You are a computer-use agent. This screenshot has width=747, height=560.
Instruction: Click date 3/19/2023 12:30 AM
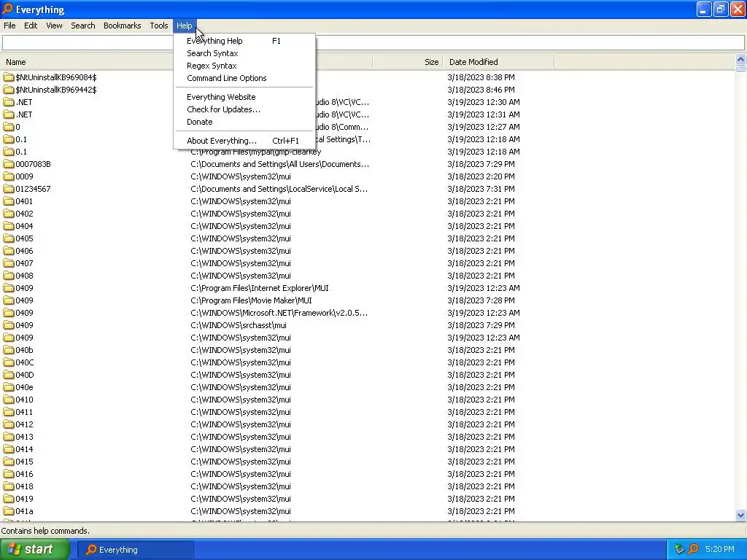tap(484, 102)
